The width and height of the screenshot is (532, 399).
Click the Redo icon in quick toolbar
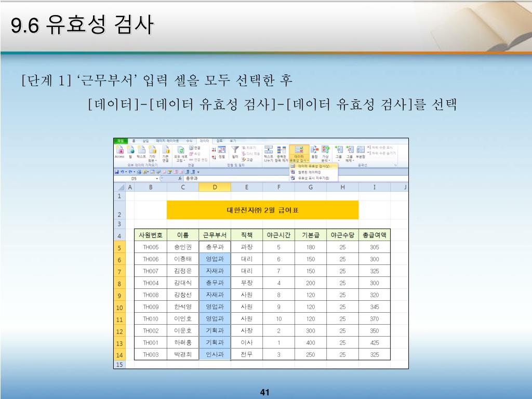click(x=130, y=172)
